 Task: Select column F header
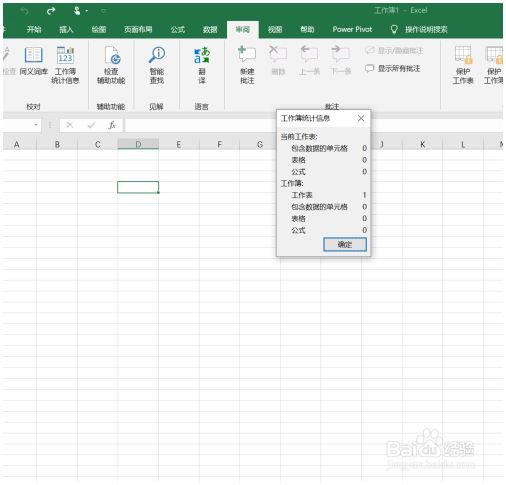[x=219, y=144]
